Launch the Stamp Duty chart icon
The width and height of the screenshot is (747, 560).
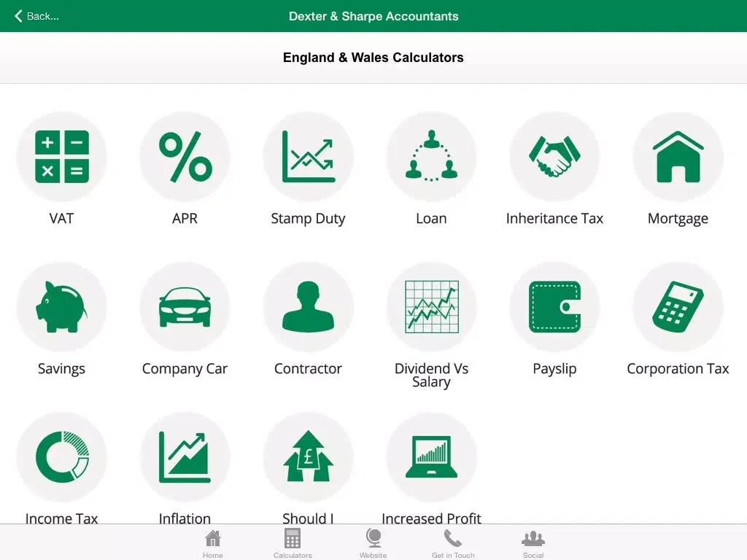pyautogui.click(x=309, y=157)
